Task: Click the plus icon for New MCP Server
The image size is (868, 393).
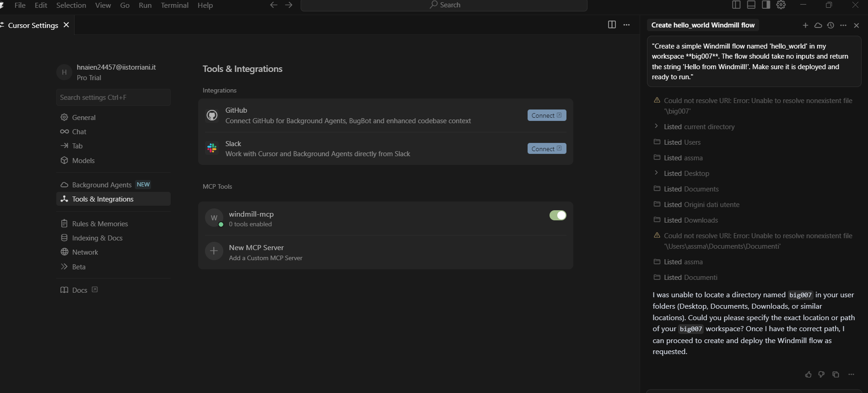Action: click(214, 251)
